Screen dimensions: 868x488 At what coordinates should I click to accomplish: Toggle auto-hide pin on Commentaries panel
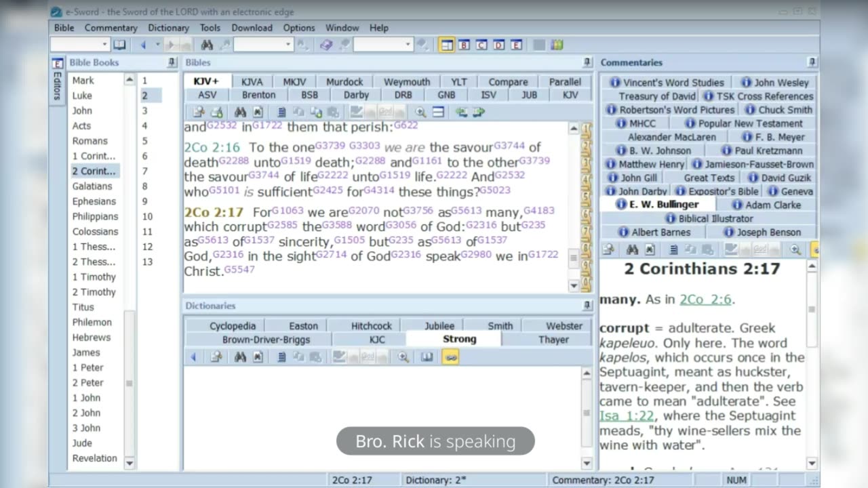pyautogui.click(x=812, y=62)
